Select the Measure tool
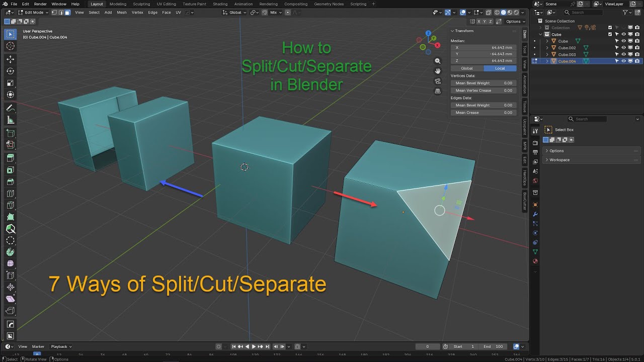Image resolution: width=644 pixels, height=362 pixels. pos(10,120)
